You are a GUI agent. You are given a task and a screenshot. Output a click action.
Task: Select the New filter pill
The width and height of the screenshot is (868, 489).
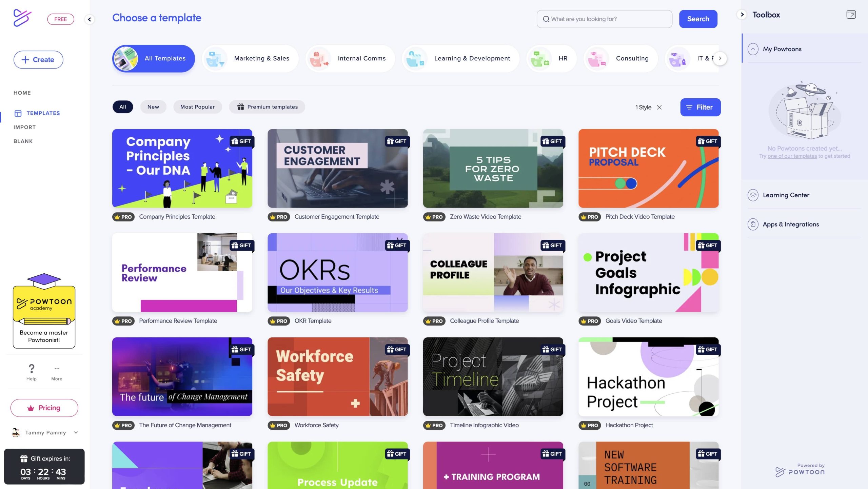[153, 107]
